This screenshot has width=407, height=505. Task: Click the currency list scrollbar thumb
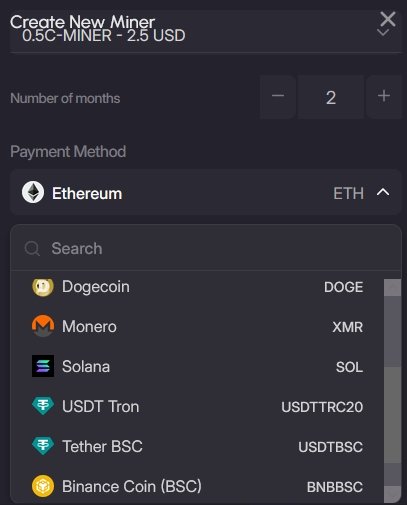click(x=392, y=415)
